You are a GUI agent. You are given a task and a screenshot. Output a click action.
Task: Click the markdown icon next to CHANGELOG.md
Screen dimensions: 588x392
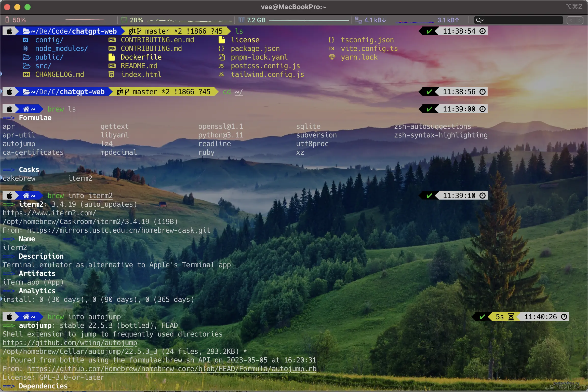(x=26, y=74)
